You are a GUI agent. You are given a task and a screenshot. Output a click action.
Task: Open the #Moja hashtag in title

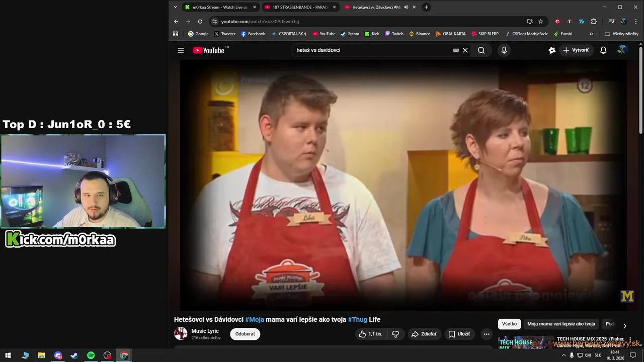[255, 319]
